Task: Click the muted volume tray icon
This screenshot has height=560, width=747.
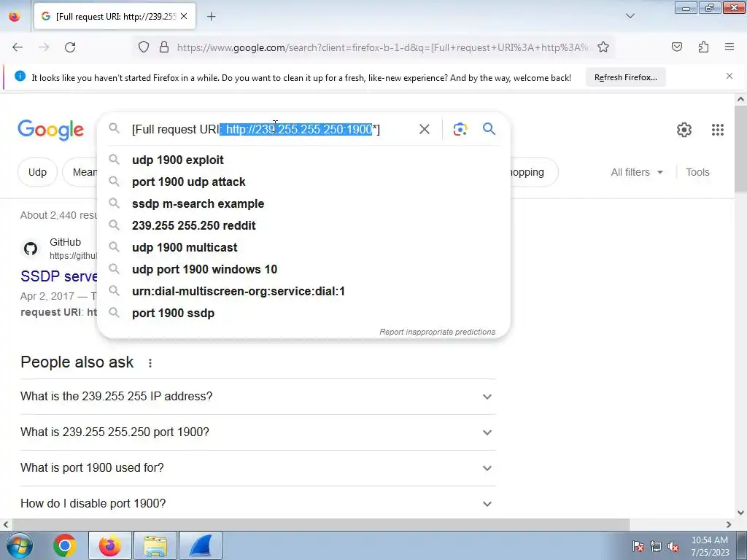Action: (x=673, y=545)
